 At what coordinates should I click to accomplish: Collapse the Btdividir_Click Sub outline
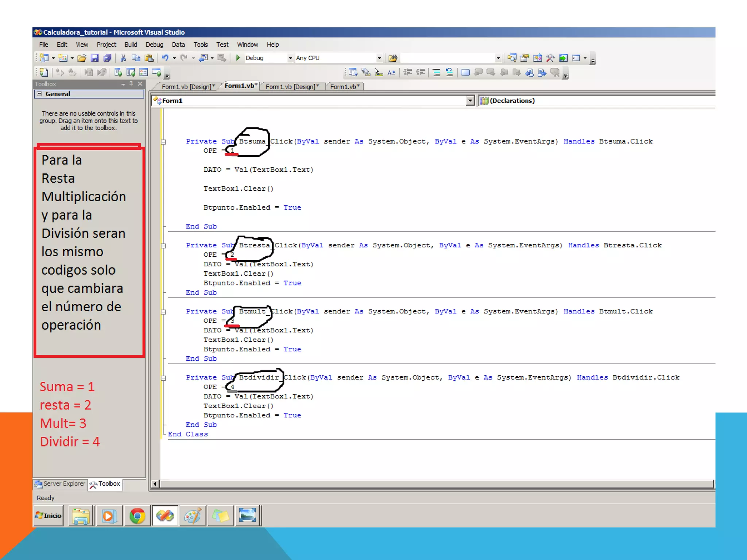click(x=164, y=378)
